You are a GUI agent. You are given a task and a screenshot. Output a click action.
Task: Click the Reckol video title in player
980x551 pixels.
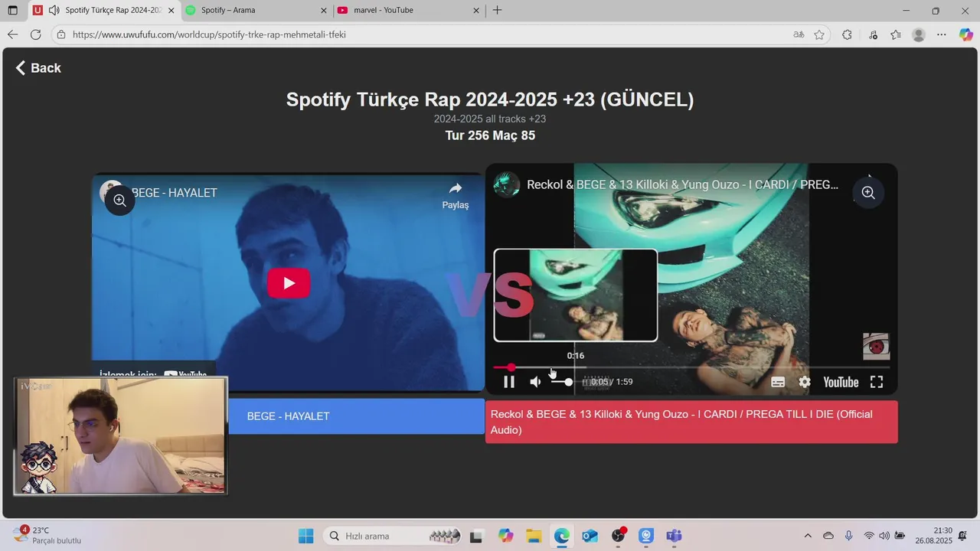coord(682,185)
